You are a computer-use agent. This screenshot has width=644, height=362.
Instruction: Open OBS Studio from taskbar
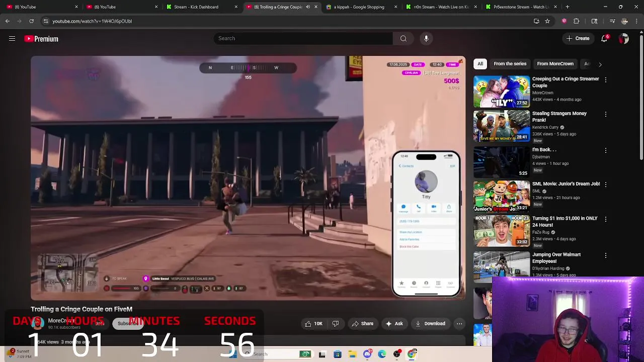tap(397, 354)
